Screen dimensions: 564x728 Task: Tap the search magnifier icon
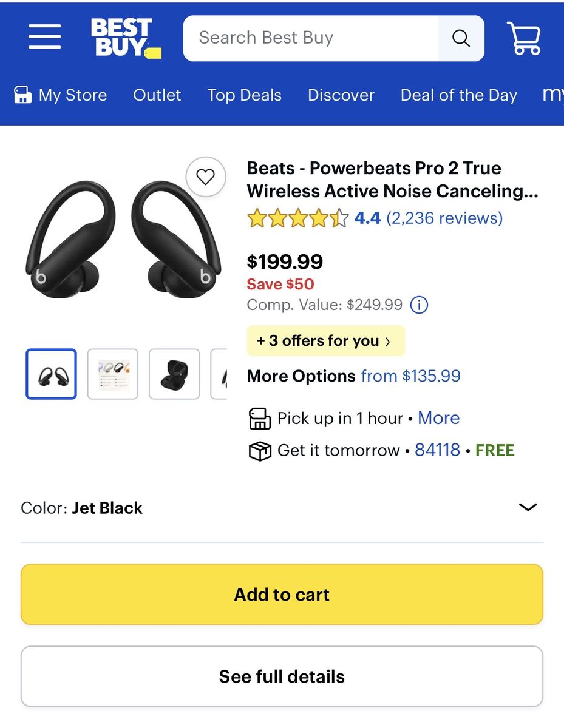tap(461, 38)
